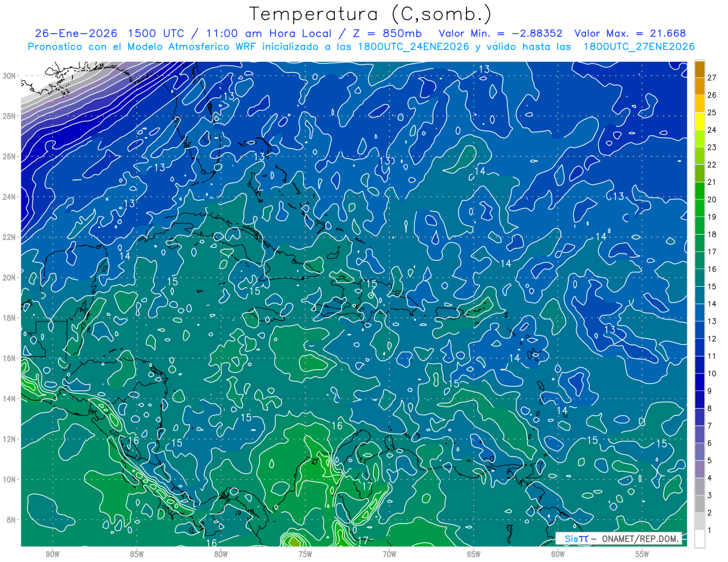This screenshot has height=562, width=728.
Task: Pick the yellow swatch between 24 and 25
Action: pyautogui.click(x=699, y=121)
